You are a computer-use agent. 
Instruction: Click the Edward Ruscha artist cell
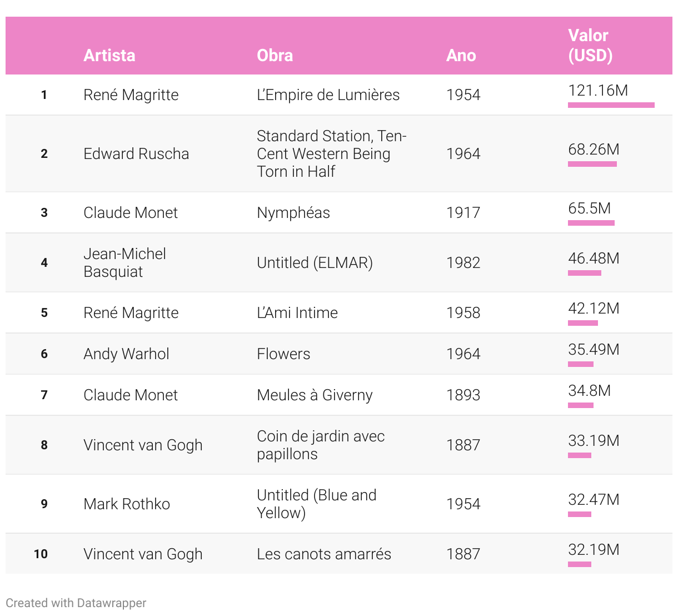[x=136, y=154]
